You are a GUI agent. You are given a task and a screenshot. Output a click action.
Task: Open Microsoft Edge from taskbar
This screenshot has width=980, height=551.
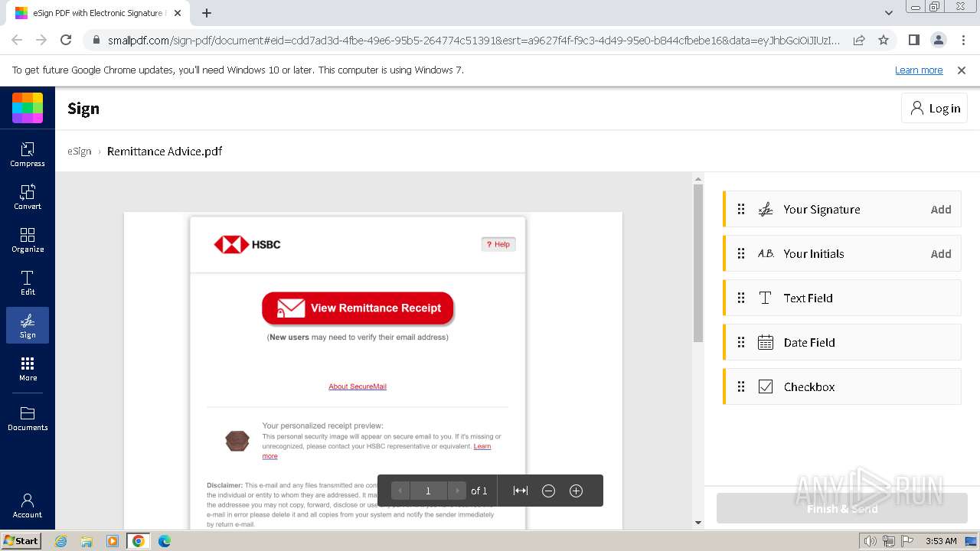[165, 541]
